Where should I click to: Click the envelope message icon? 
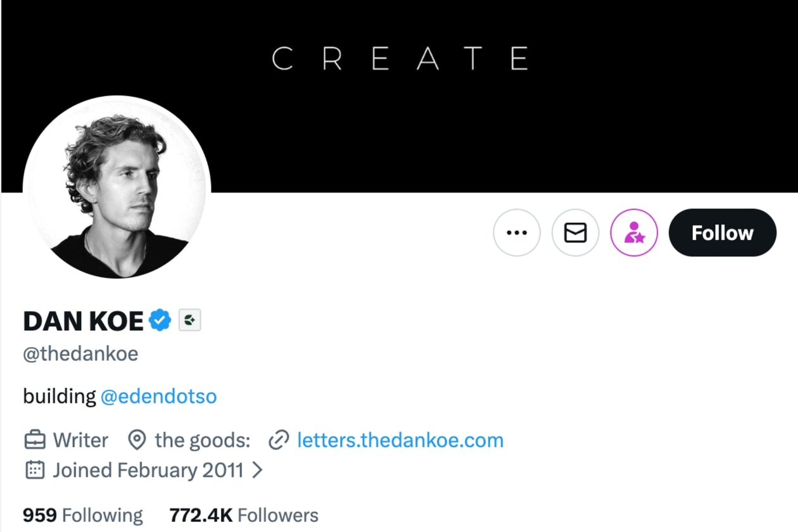pos(575,232)
